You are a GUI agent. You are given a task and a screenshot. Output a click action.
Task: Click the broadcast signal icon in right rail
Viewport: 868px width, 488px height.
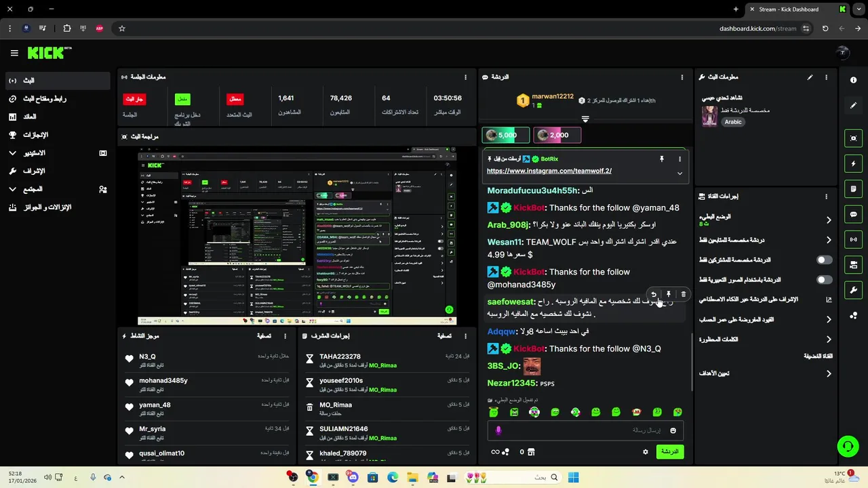853,239
